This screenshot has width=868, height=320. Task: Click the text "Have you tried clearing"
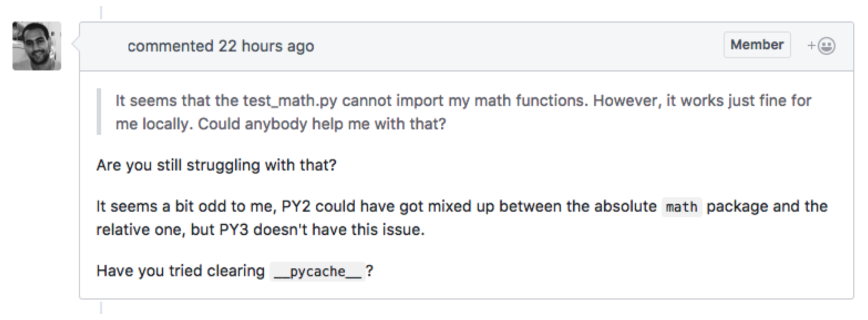(x=180, y=271)
